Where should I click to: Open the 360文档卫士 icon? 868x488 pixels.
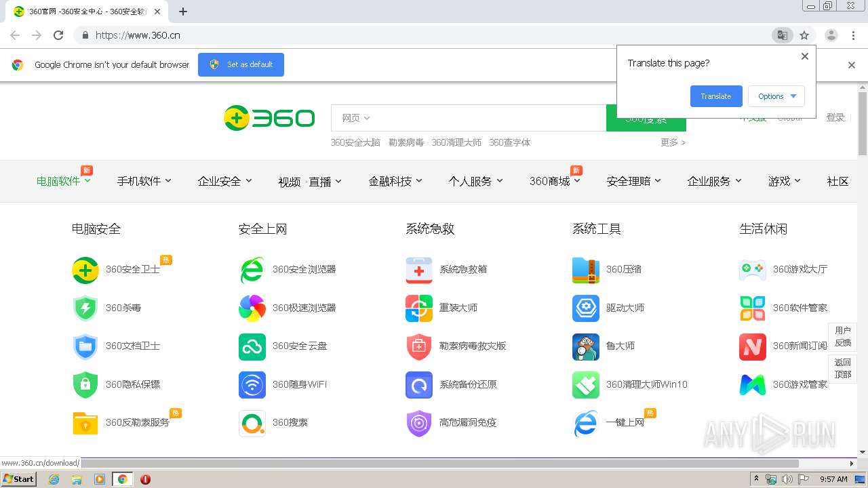pyautogui.click(x=85, y=346)
